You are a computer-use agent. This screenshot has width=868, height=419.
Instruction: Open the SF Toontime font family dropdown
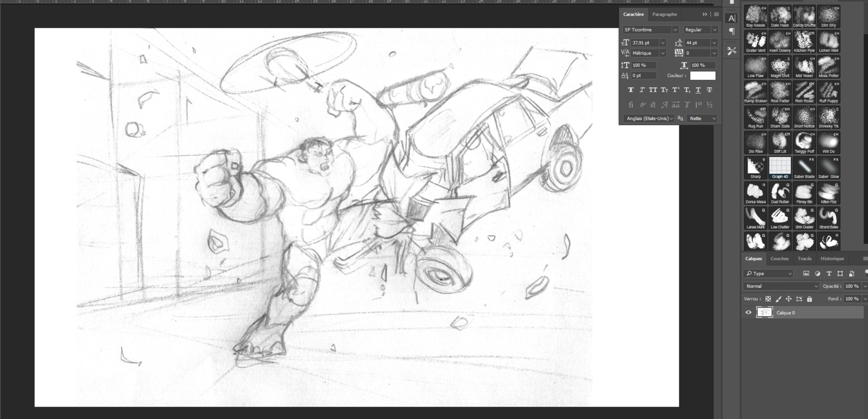tap(675, 30)
